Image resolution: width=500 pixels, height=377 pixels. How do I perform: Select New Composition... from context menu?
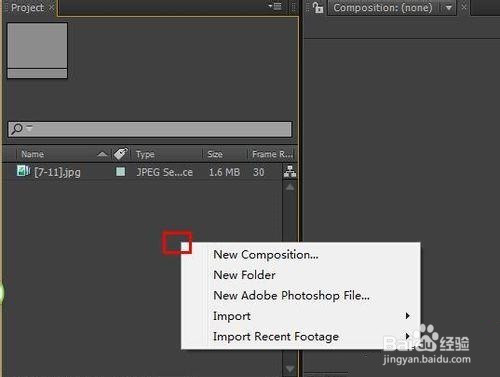pyautogui.click(x=266, y=255)
